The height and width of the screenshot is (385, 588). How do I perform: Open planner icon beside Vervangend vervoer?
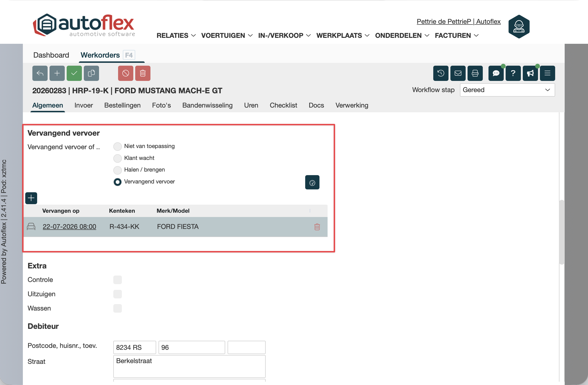pyautogui.click(x=312, y=182)
